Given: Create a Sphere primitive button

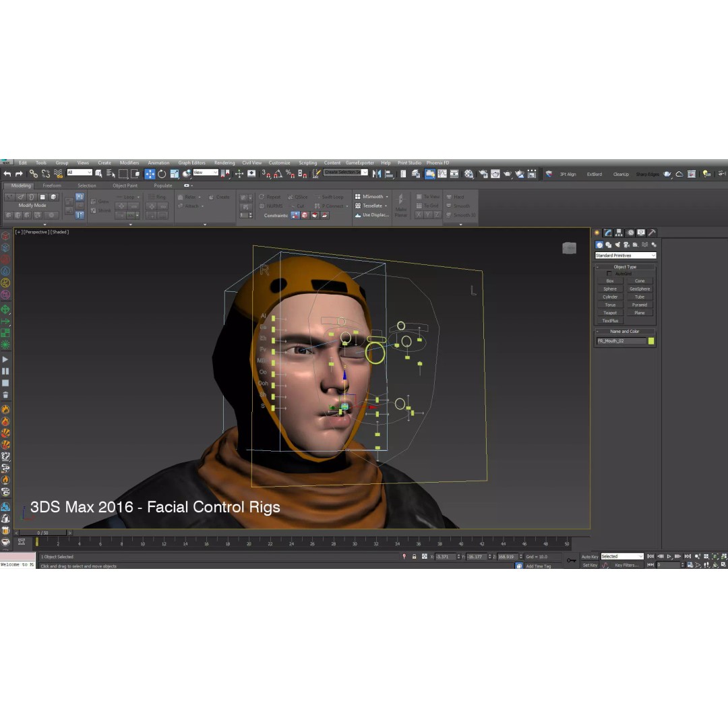Looking at the screenshot, I should coord(610,289).
